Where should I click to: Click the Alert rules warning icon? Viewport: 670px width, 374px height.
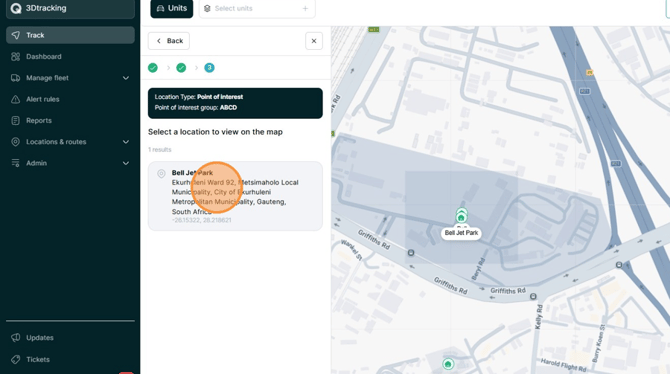point(15,99)
